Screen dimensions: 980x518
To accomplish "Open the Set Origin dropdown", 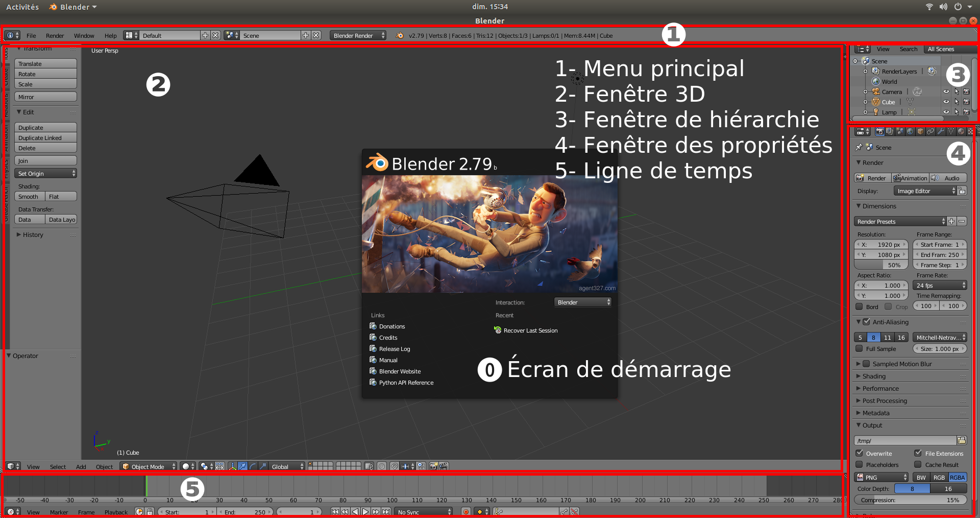I will pyautogui.click(x=45, y=174).
